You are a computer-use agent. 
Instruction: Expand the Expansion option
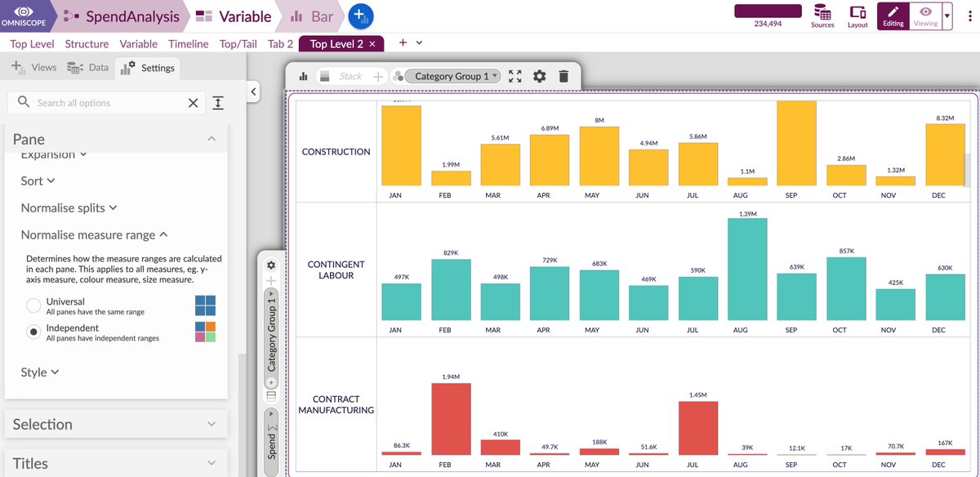pyautogui.click(x=54, y=154)
